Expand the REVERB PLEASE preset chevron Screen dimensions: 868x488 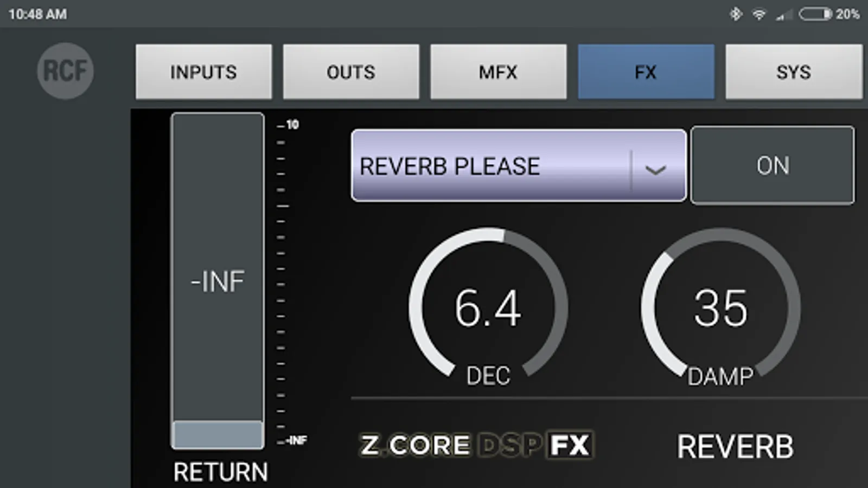tap(655, 170)
